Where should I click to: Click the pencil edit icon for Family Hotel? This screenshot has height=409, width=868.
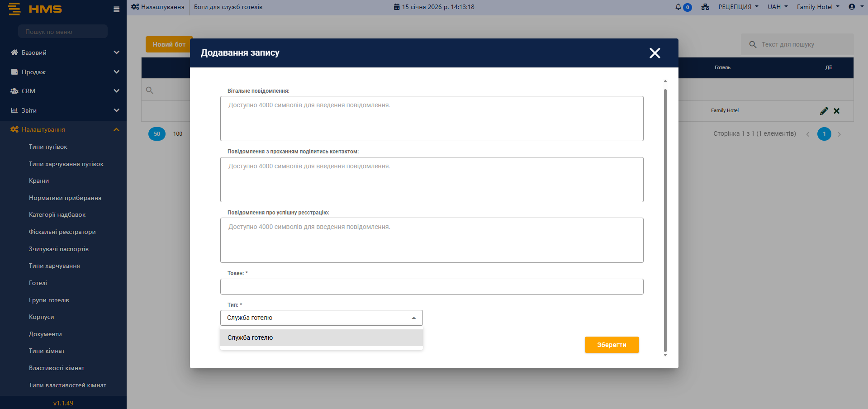pos(824,111)
